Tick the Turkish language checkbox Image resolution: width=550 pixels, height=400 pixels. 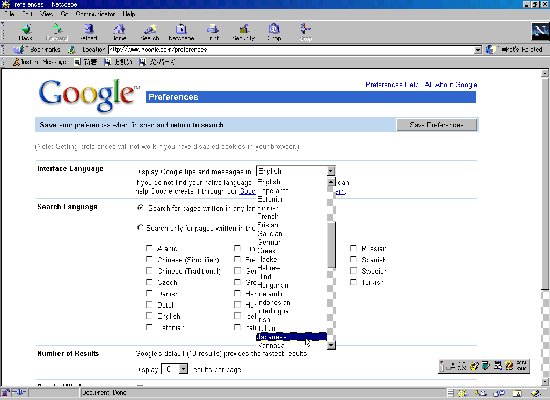[353, 282]
